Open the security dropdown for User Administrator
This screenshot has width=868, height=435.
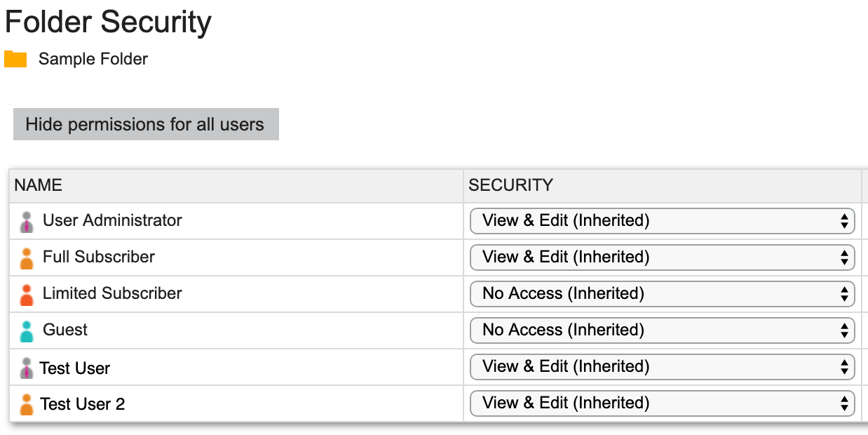pos(662,220)
